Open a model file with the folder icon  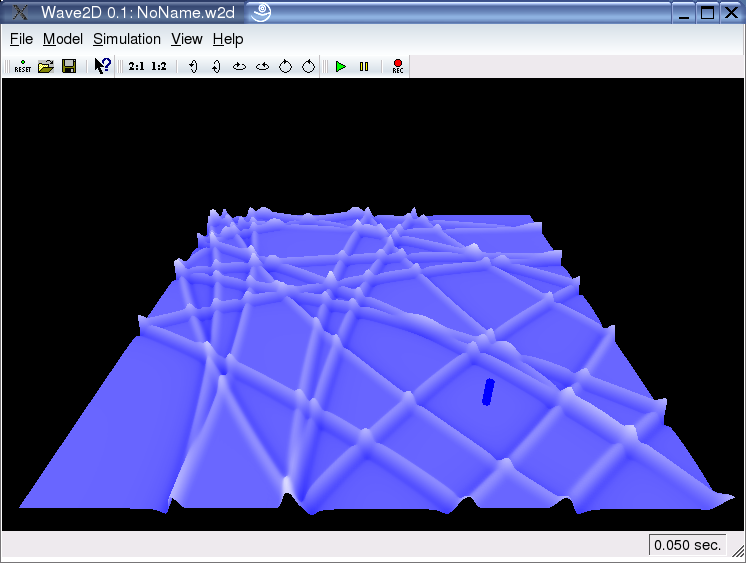coord(45,66)
